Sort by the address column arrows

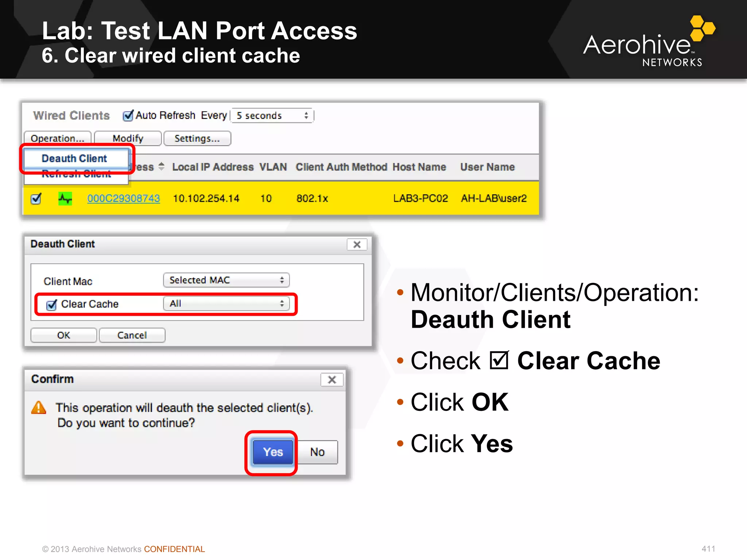coord(162,167)
